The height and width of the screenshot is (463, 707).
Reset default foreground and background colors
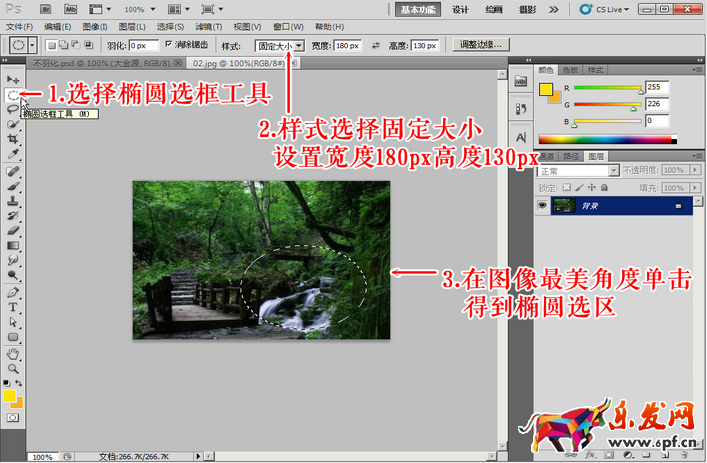click(6, 383)
